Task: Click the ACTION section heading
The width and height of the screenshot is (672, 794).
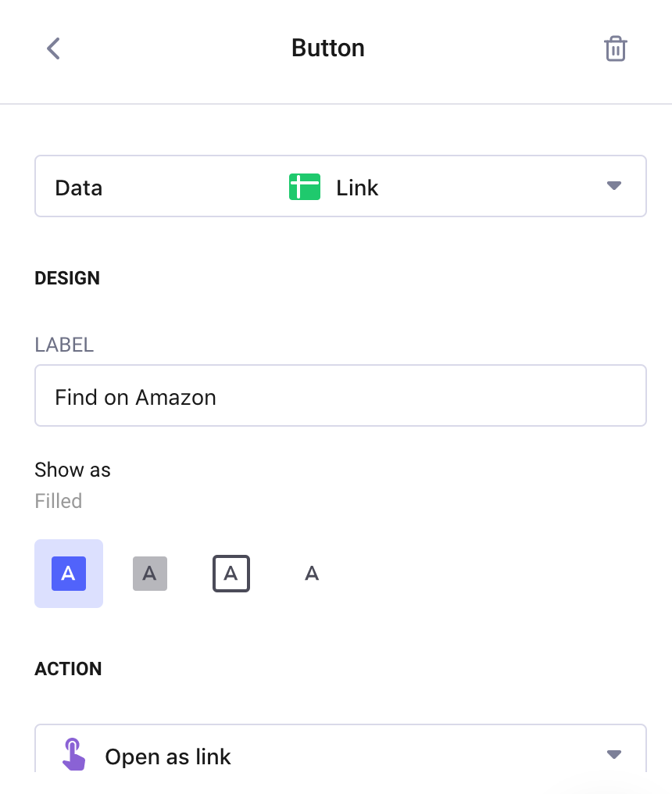Action: pos(68,669)
